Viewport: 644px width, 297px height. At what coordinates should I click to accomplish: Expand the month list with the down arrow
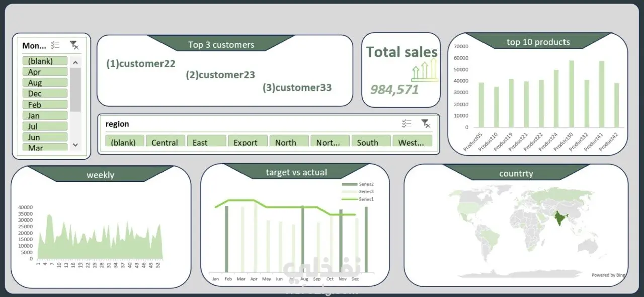[x=75, y=145]
